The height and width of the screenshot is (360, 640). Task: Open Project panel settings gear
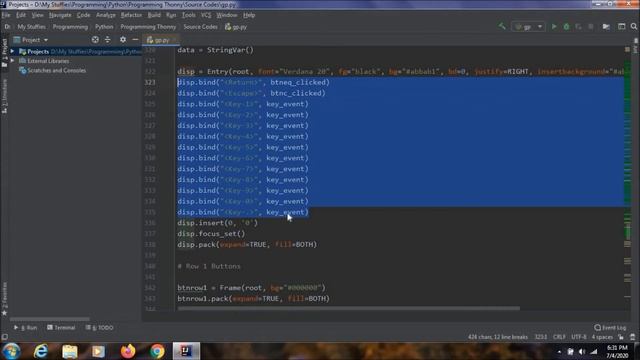123,40
